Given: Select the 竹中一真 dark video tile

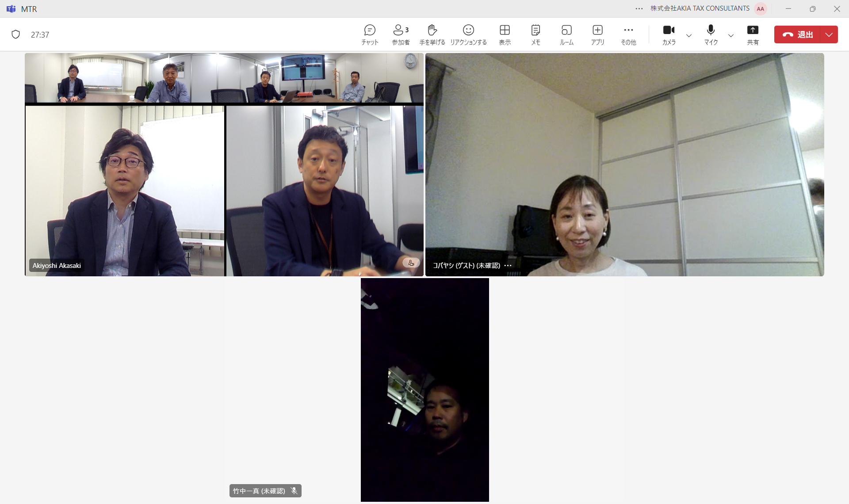Looking at the screenshot, I should (424, 389).
